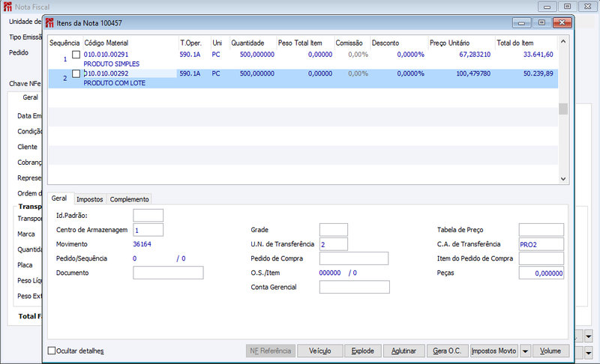Click the items grid scroll-down arrow
This screenshot has width=600, height=364.
click(x=563, y=178)
